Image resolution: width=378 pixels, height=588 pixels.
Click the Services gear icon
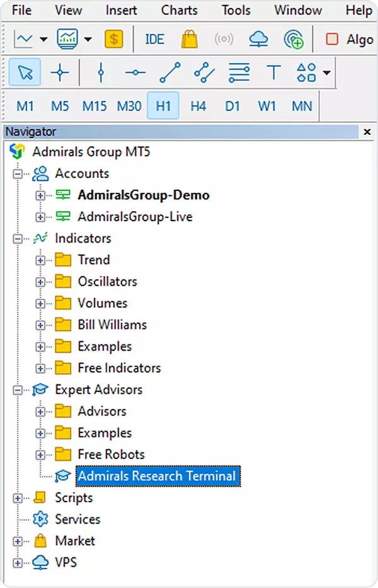point(40,519)
